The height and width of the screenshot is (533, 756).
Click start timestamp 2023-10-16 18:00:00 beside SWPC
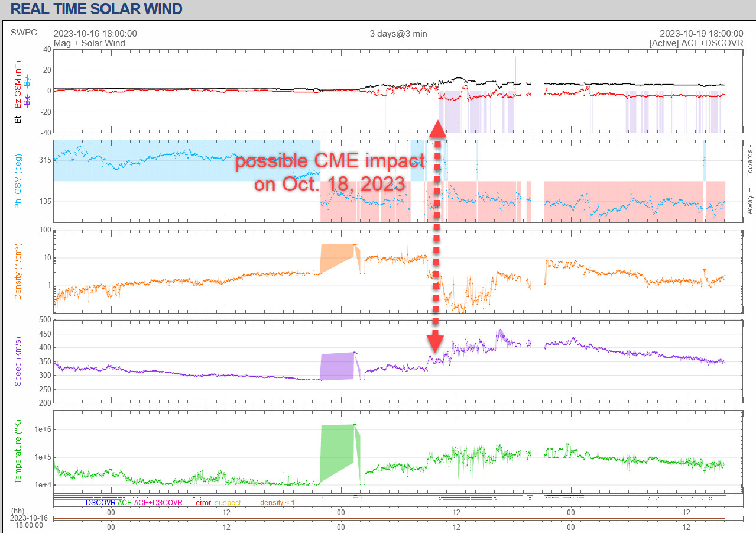tap(95, 34)
